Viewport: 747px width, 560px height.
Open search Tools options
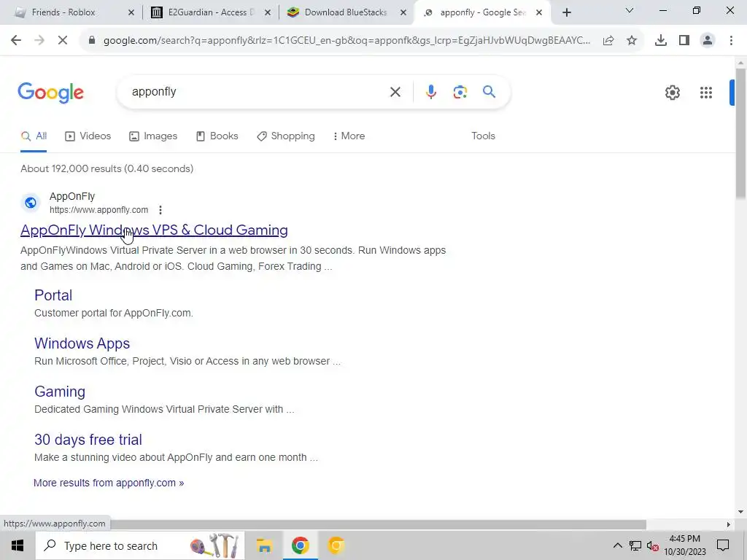483,136
